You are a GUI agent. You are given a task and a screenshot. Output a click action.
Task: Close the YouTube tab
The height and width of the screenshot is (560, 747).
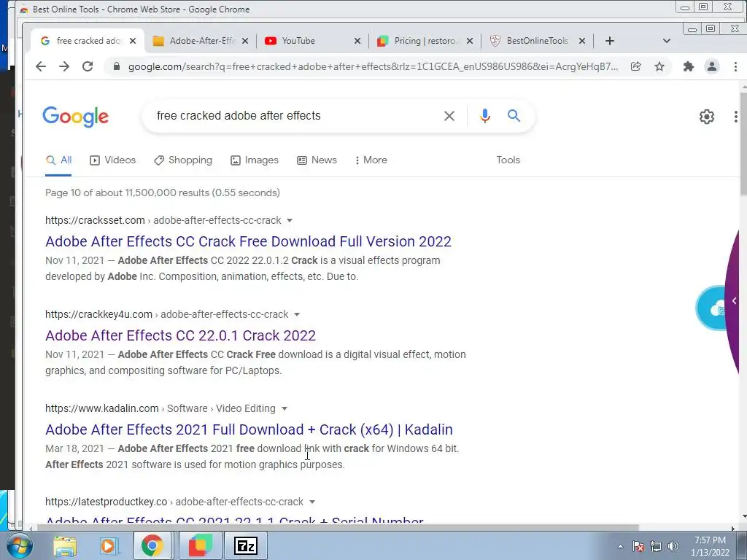click(x=357, y=41)
